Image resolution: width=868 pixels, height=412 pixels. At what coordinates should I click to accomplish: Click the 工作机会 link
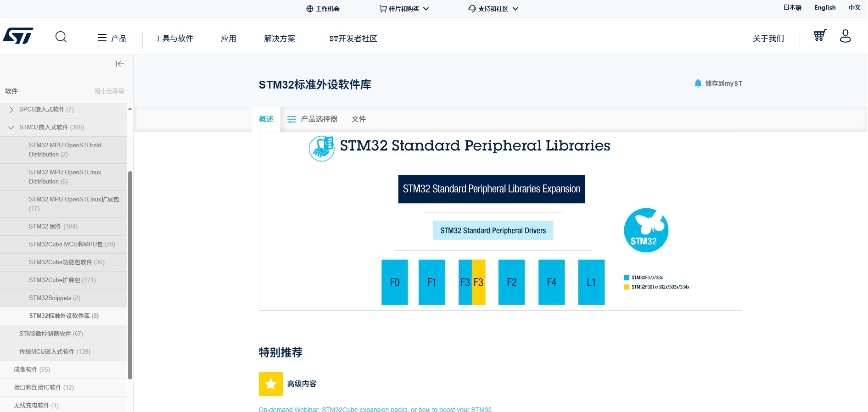pos(327,9)
